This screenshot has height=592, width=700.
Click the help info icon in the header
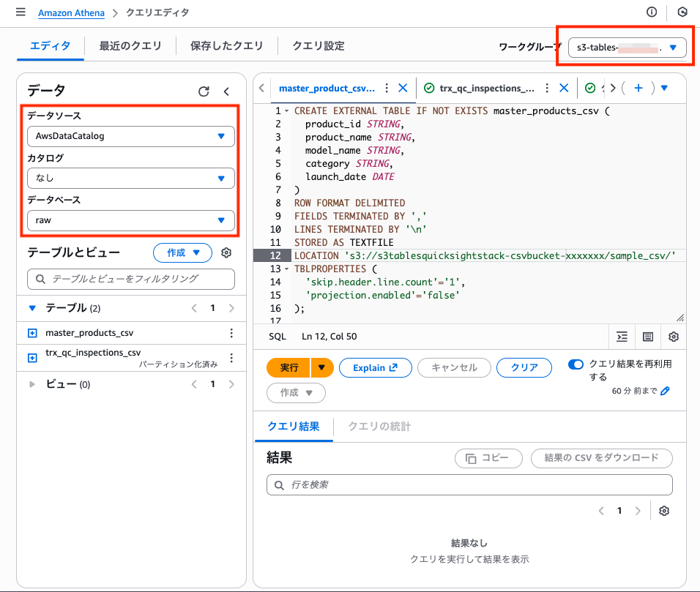(651, 12)
